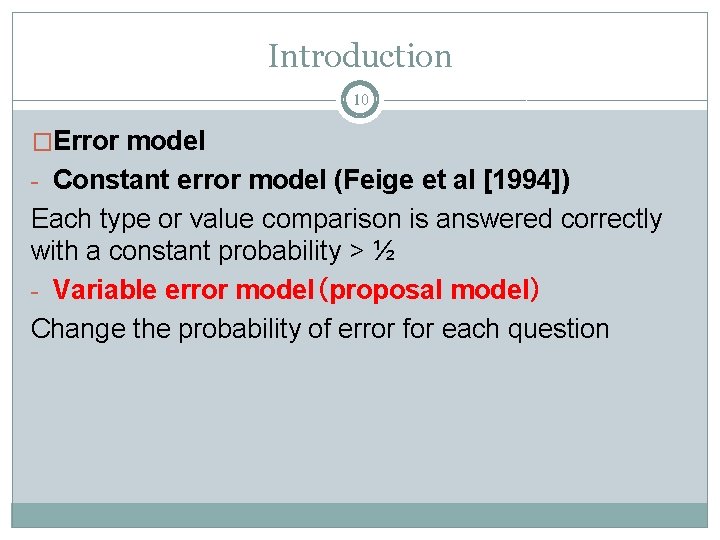Click the teal footer bar at bottom

pos(360,515)
